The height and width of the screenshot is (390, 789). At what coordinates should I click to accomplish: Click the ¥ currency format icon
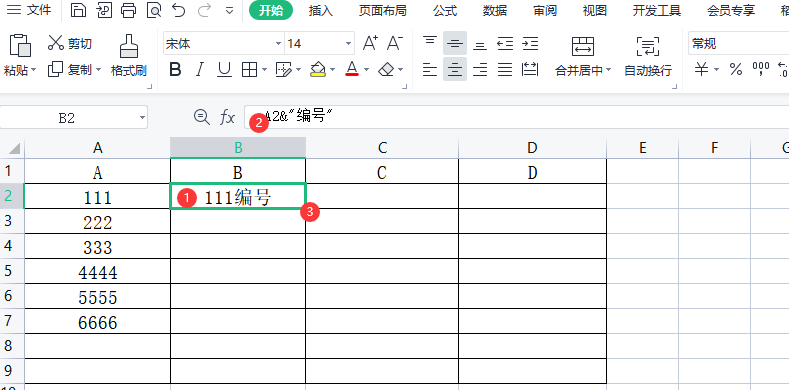pyautogui.click(x=701, y=69)
